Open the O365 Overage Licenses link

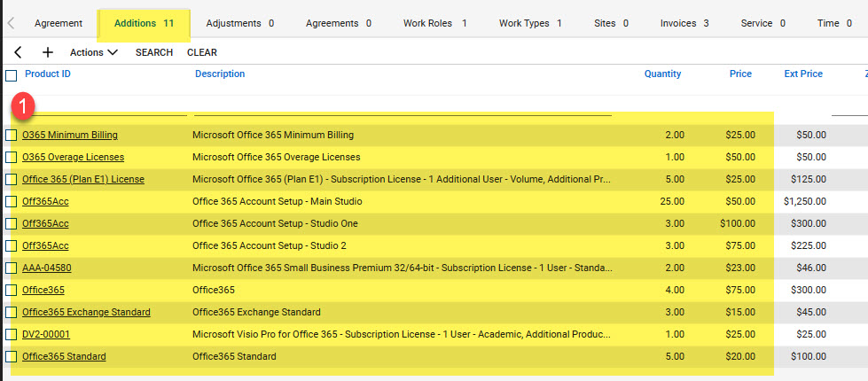(73, 157)
